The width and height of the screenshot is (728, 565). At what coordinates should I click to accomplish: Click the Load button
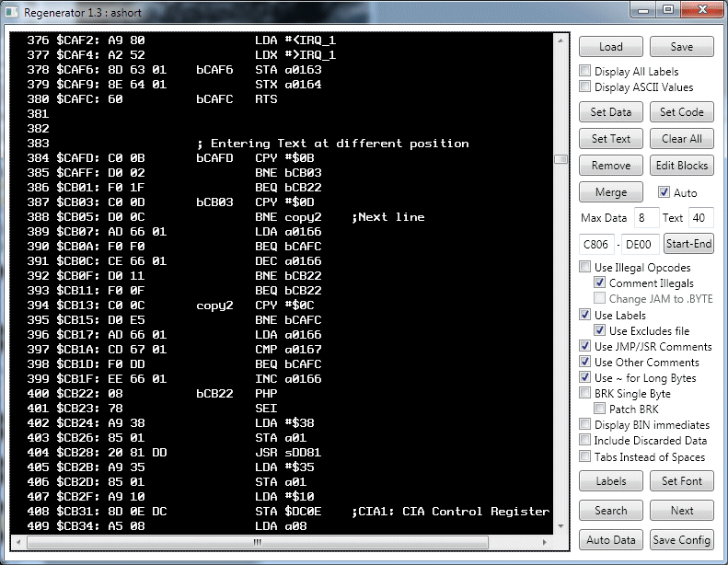tap(610, 46)
